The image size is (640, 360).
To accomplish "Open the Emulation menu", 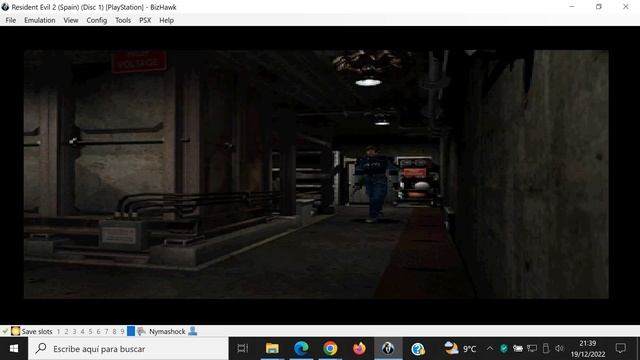I will (40, 20).
